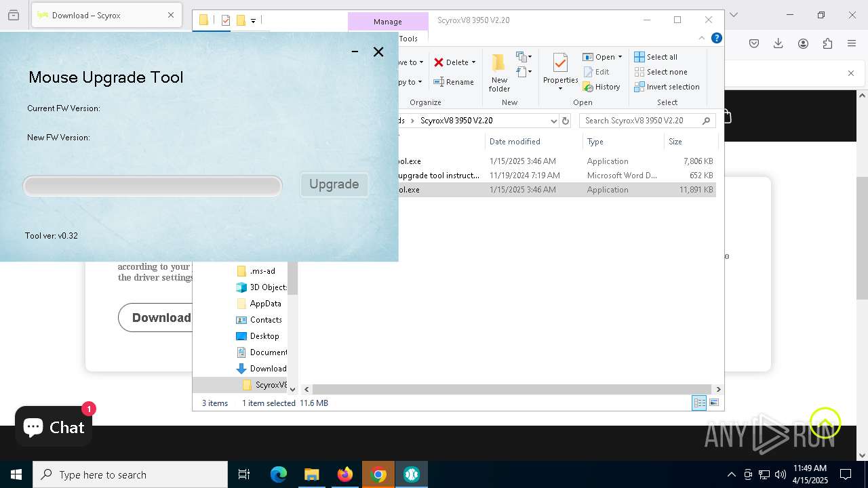Open the Copy to dropdown arrow
This screenshot has height=488, width=868.
pos(420,82)
